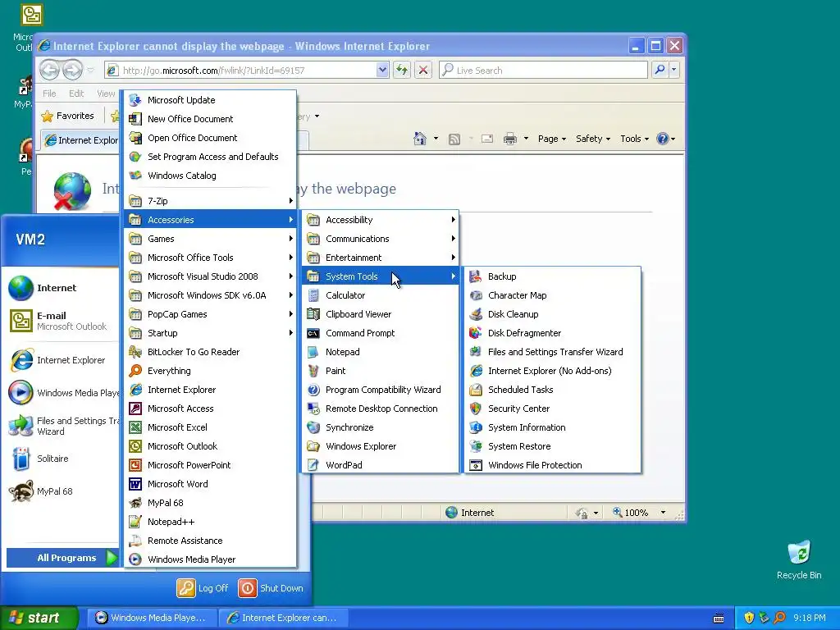Viewport: 840px width, 630px height.
Task: Launch Calculator from Accessories
Action: click(x=381, y=295)
